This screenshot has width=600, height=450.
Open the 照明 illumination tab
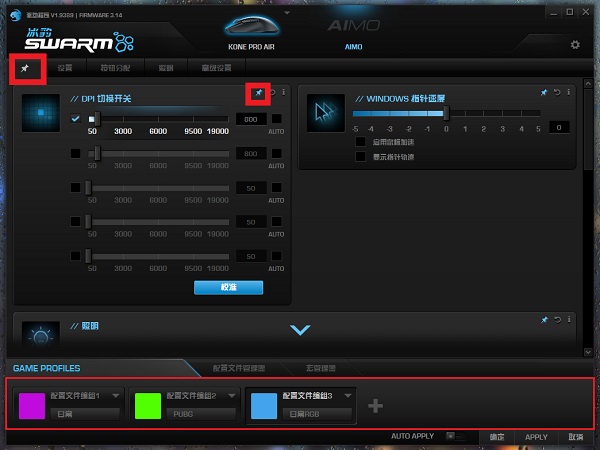(x=166, y=68)
